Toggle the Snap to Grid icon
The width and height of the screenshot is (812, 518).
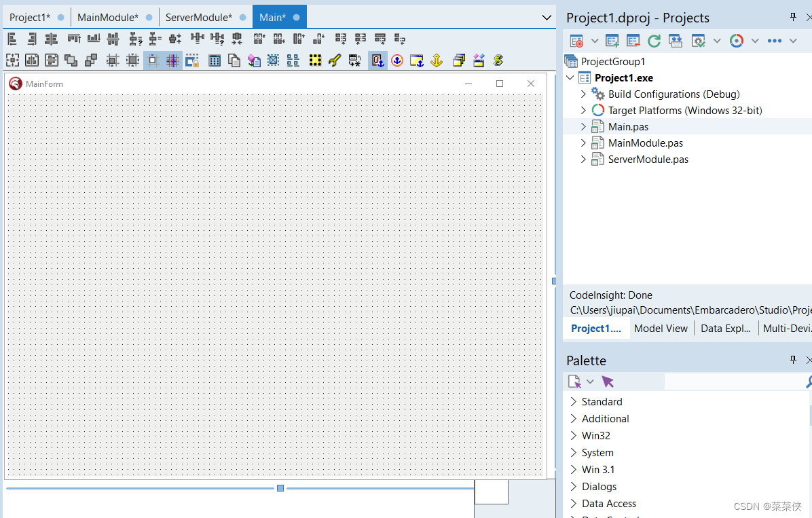(x=153, y=60)
